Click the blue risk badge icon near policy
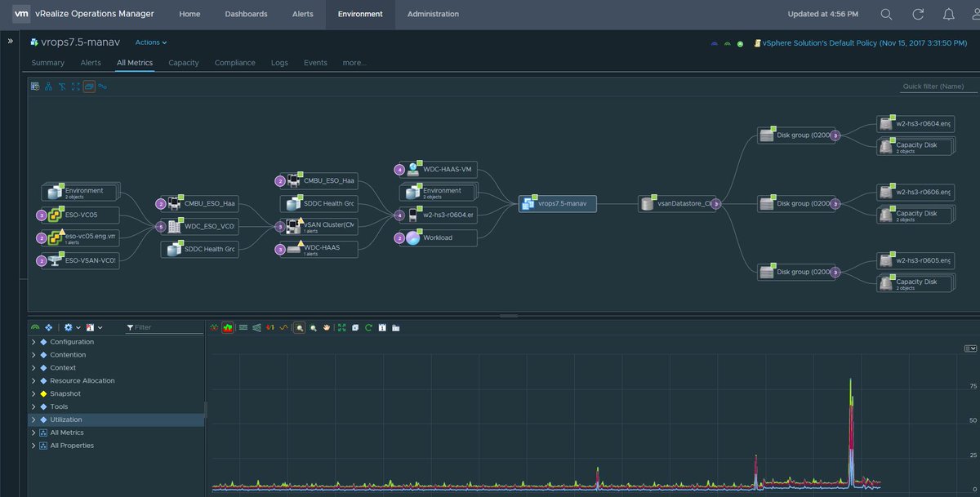Screen dimensions: 980x497 pyautogui.click(x=715, y=43)
